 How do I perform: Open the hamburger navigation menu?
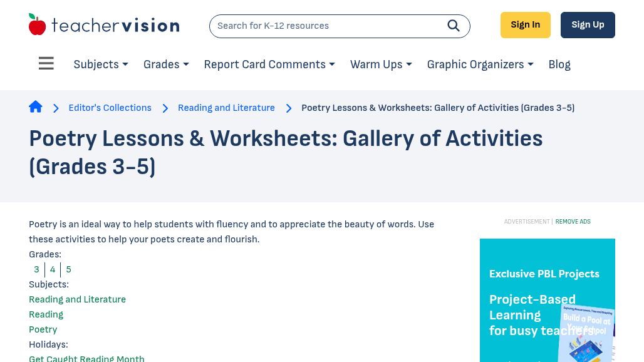pyautogui.click(x=46, y=63)
